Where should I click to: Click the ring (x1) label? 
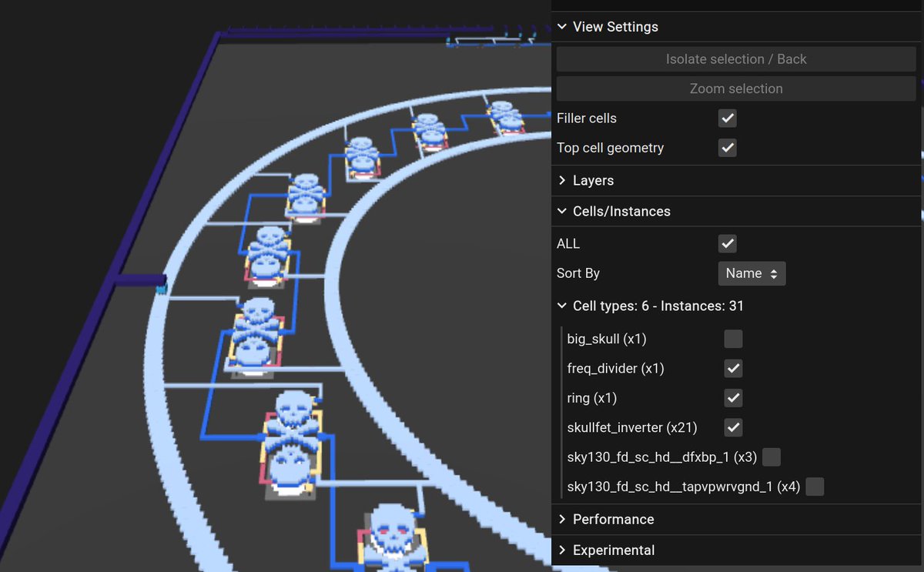click(x=592, y=398)
